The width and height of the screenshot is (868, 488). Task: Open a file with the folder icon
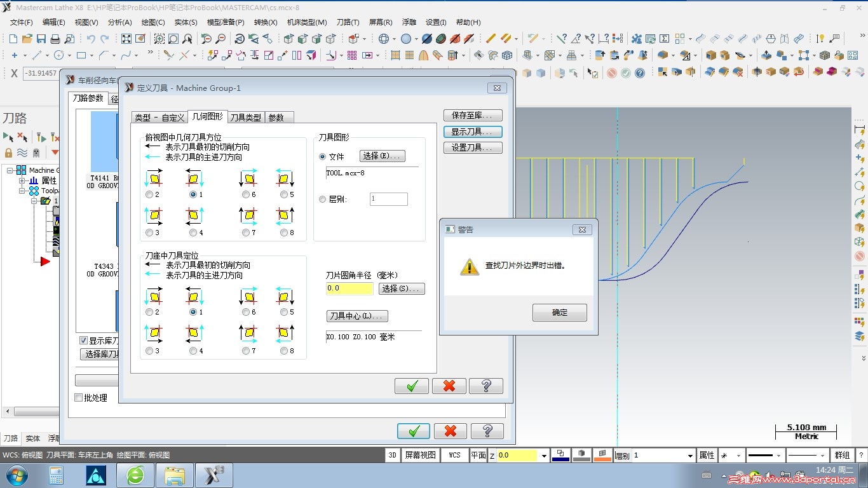click(27, 39)
